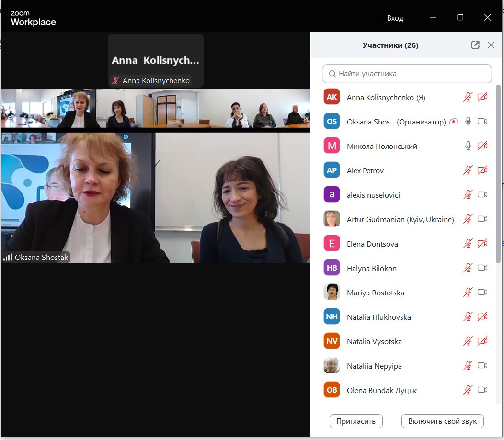Click Elena Dontsova's muted microphone icon

coord(468,243)
